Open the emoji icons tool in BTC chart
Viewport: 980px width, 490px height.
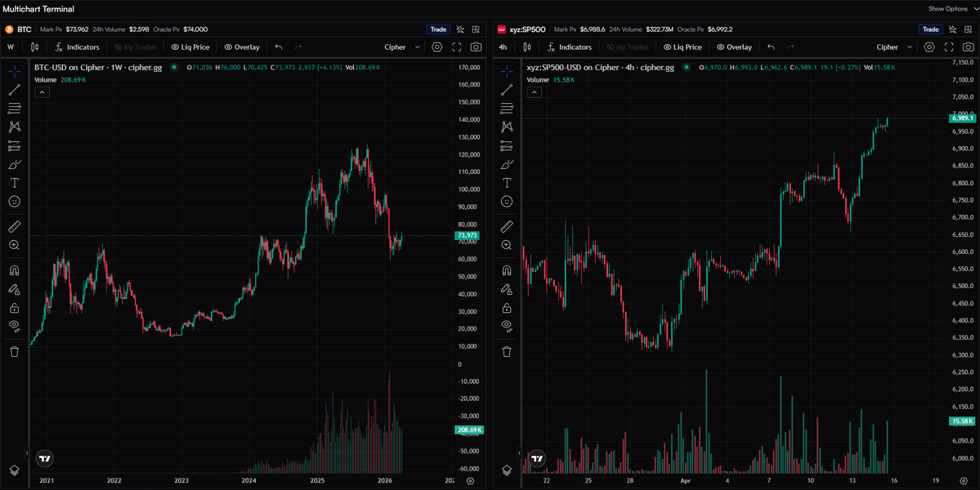coord(15,202)
